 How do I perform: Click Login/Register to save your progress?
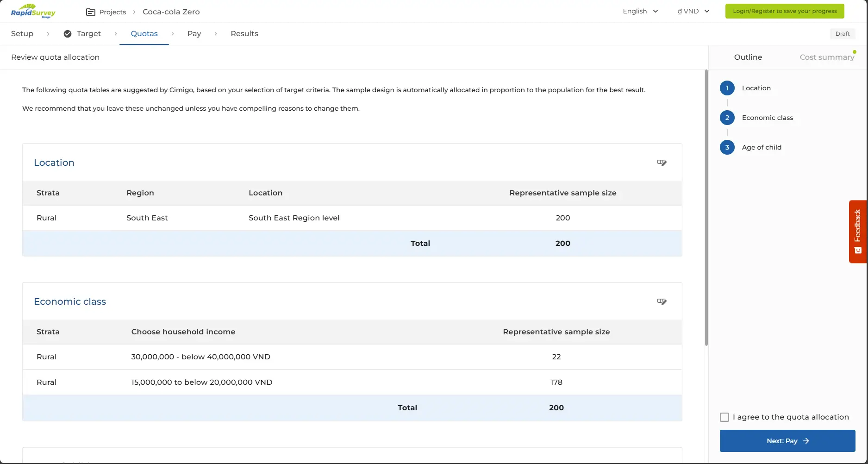click(784, 11)
